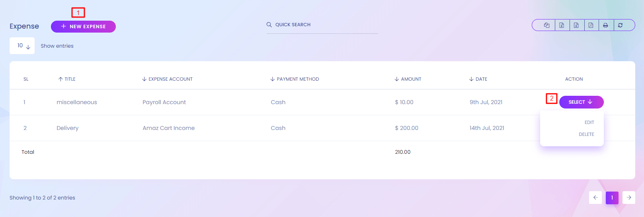Screen dimensions: 644x217
Task: Refresh the expense table
Action: [x=620, y=25]
